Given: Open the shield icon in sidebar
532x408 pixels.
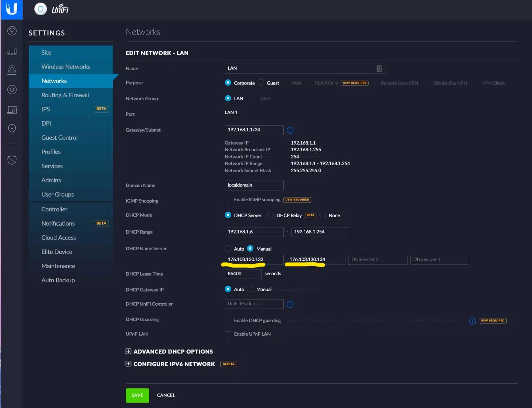Looking at the screenshot, I should pos(12,160).
